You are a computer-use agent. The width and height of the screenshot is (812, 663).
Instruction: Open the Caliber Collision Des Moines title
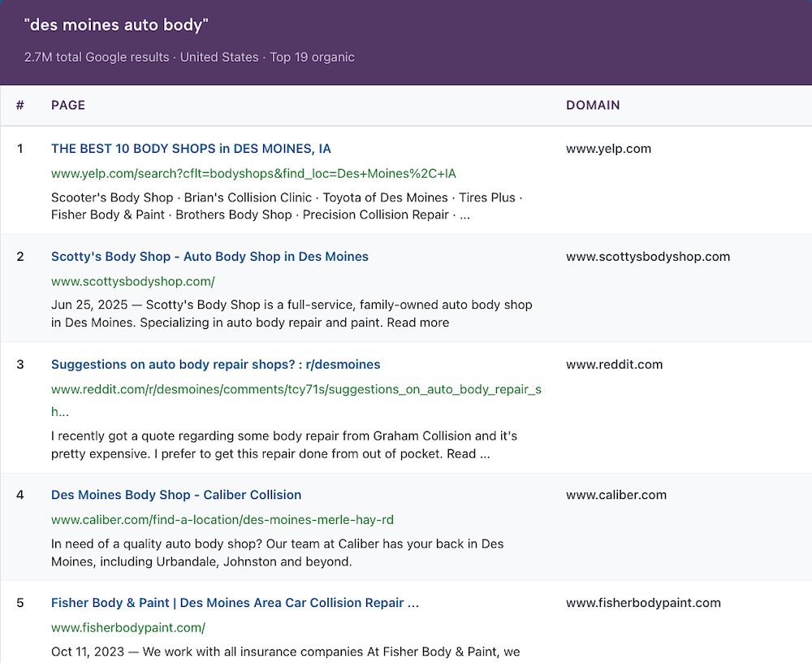click(176, 495)
